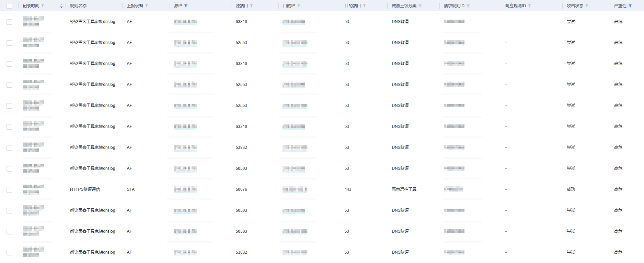The width and height of the screenshot is (644, 263).
Task: Click the 恶意远控工具 classification cell
Action: pyautogui.click(x=404, y=189)
